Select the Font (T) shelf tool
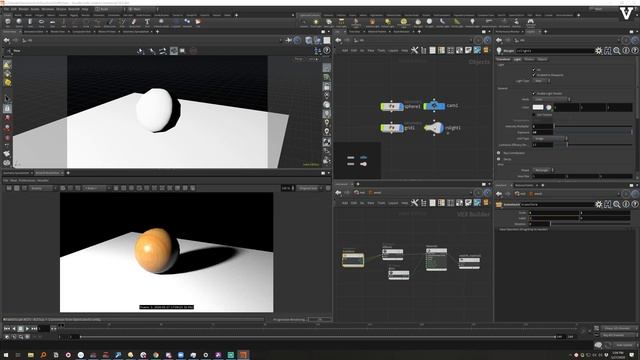The height and width of the screenshot is (360, 640). 147,22
